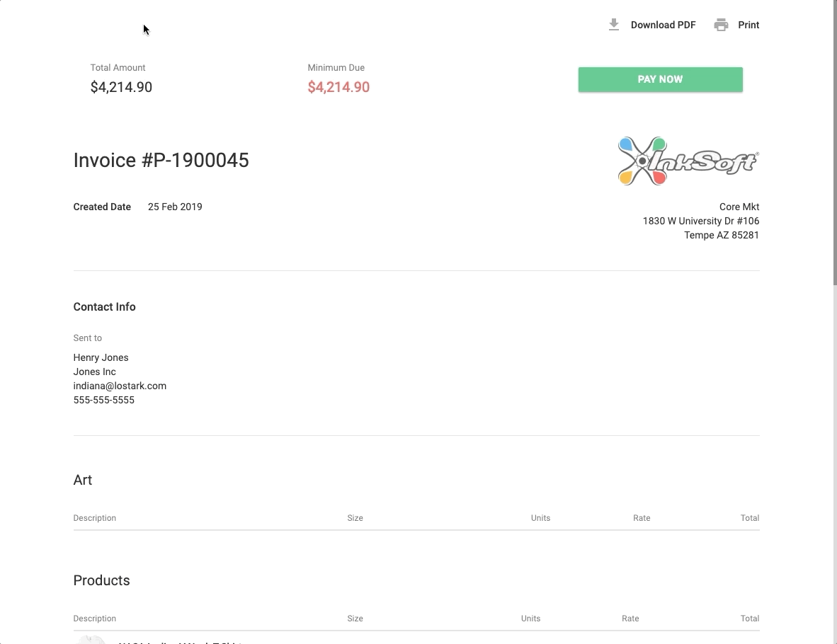Click the email indiana@lostark.com
This screenshot has height=644, width=837.
120,386
